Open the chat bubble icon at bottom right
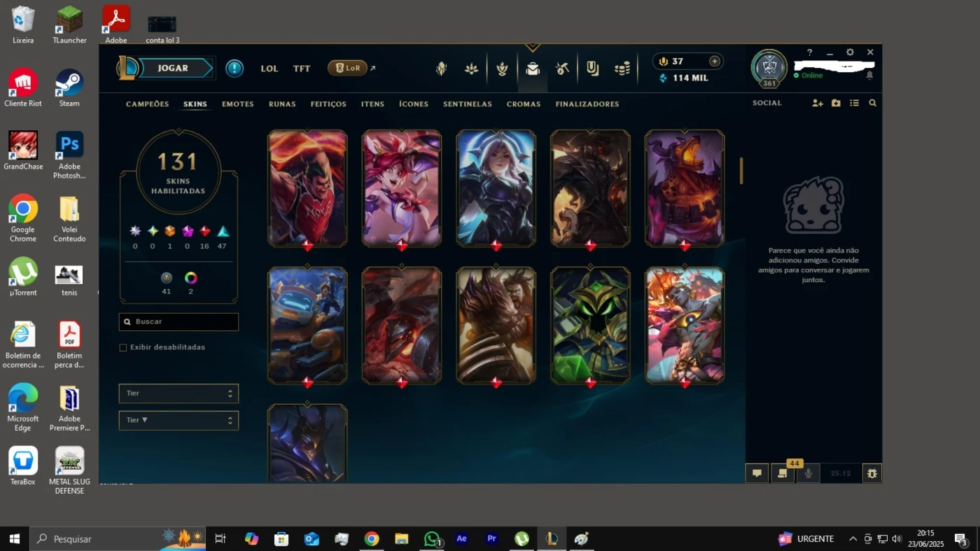The width and height of the screenshot is (980, 551). [x=757, y=473]
